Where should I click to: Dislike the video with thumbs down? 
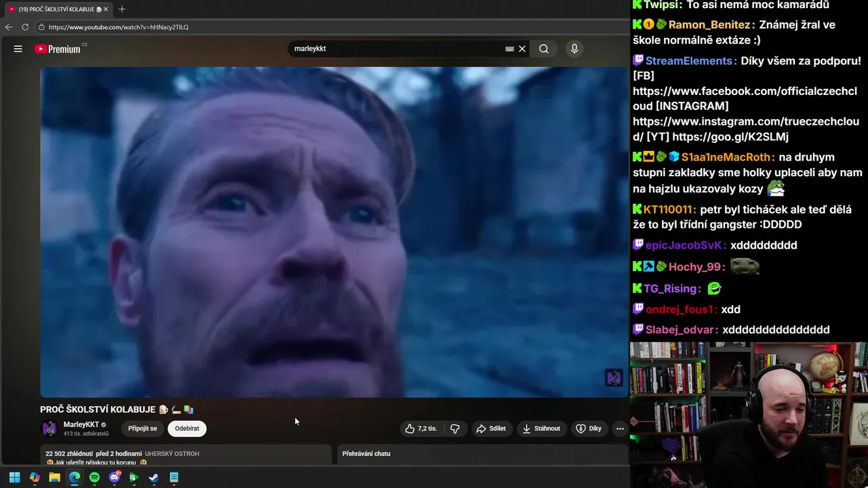(455, 428)
